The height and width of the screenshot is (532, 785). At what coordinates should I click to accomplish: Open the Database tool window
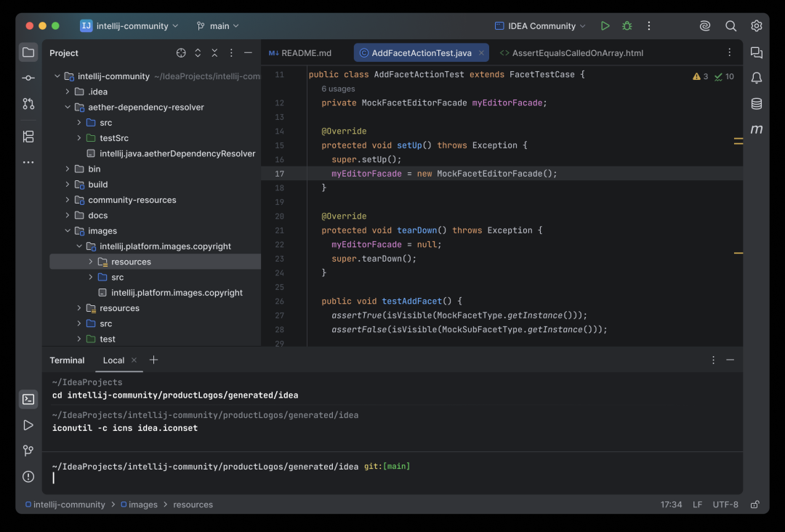click(757, 104)
